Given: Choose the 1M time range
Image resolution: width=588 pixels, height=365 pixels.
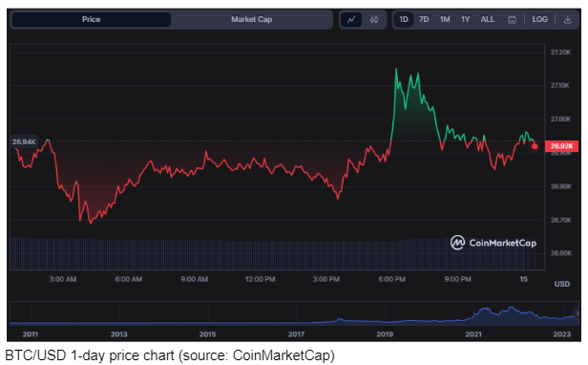Looking at the screenshot, I should pos(445,19).
